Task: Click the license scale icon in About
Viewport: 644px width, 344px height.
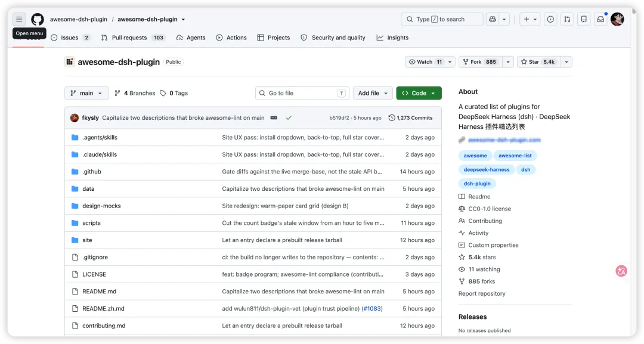Action: [462, 209]
